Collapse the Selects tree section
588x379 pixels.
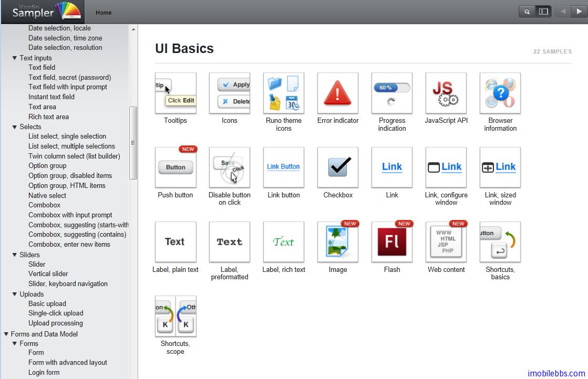click(x=15, y=127)
